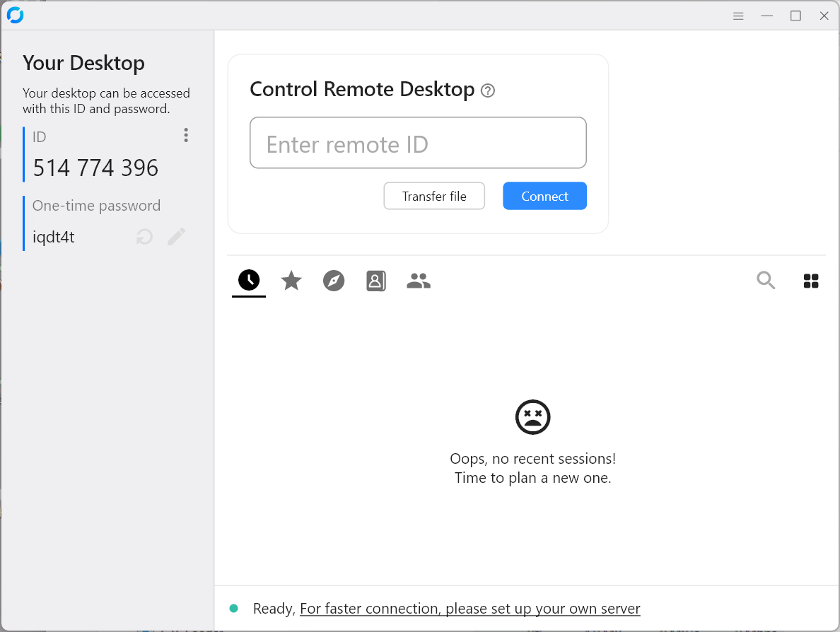The height and width of the screenshot is (632, 840).
Task: Open the set up your own server link
Action: pos(470,609)
